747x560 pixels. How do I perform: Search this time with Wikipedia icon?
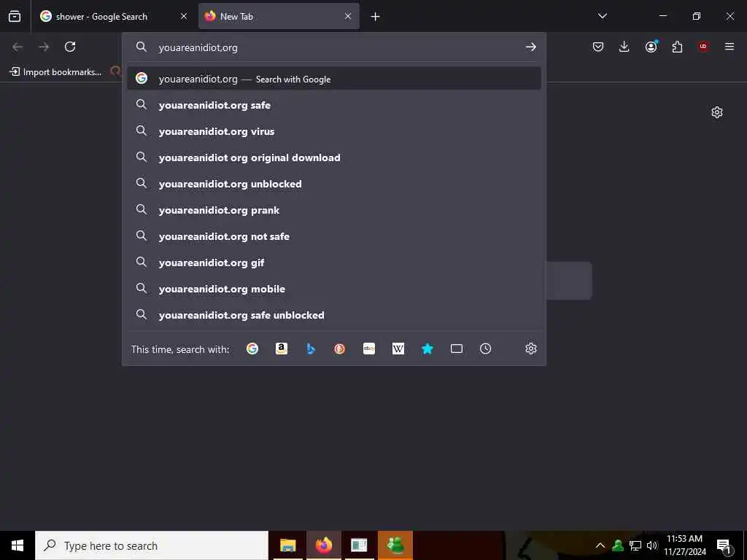coord(398,349)
